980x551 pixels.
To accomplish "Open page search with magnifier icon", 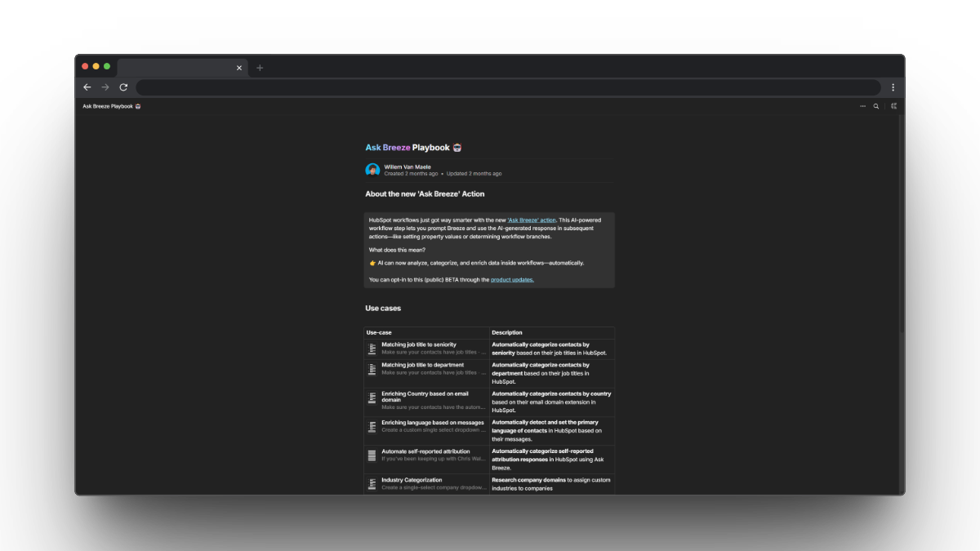I will (x=876, y=106).
